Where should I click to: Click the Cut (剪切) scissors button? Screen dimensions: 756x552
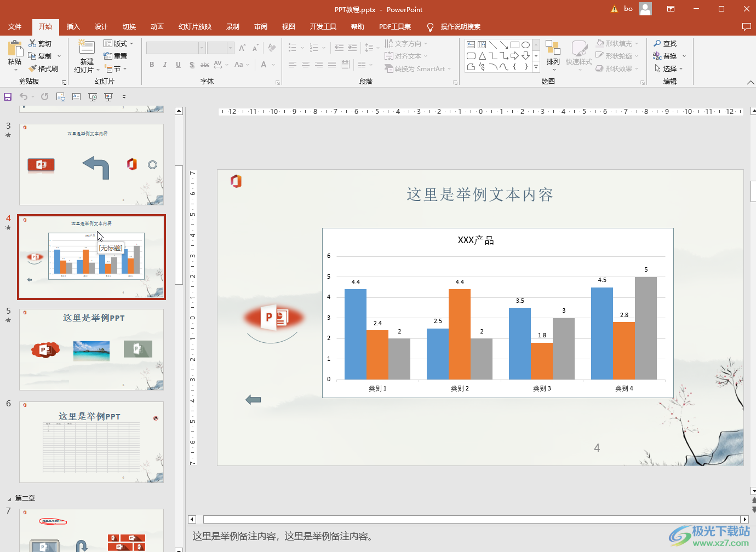40,43
